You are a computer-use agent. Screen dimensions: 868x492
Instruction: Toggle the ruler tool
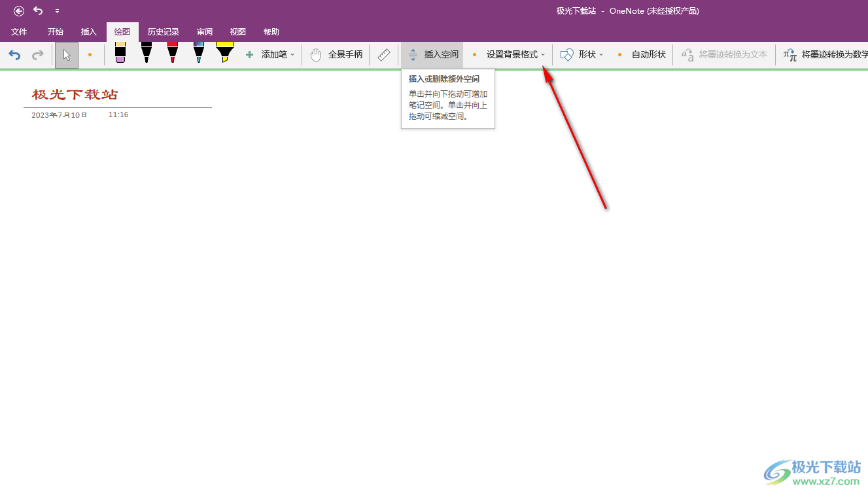tap(384, 55)
